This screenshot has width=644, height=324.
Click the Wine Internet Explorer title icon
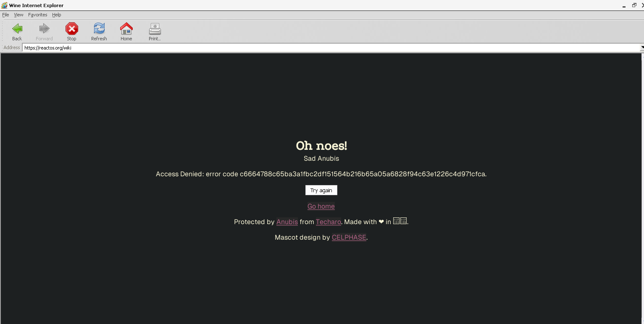click(x=5, y=5)
